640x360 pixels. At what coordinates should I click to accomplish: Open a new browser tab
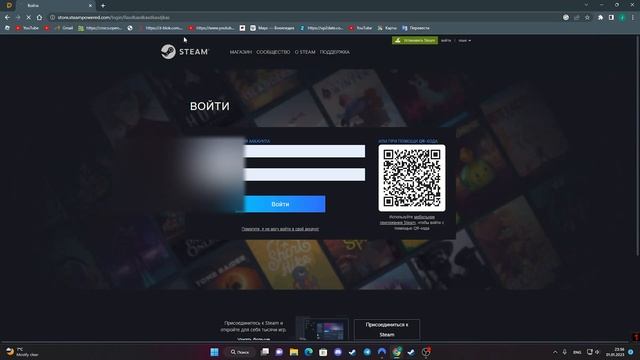103,6
